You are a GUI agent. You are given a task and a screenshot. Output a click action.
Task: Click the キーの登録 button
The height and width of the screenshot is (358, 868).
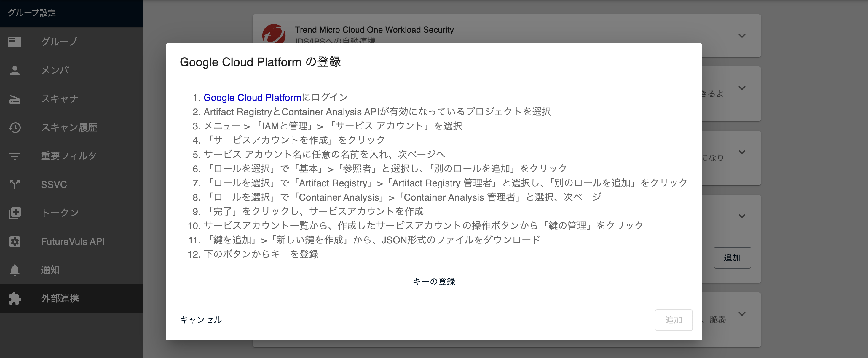434,281
